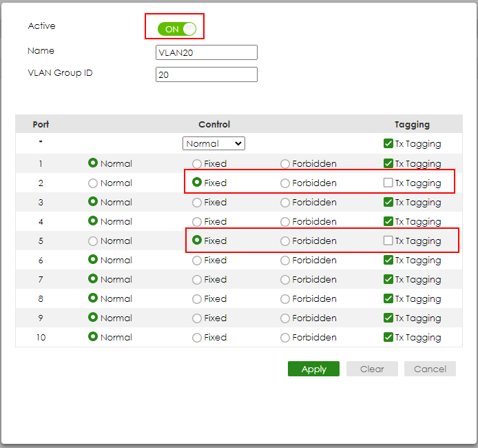Select Forbidden for port 10
478x448 pixels.
point(285,338)
